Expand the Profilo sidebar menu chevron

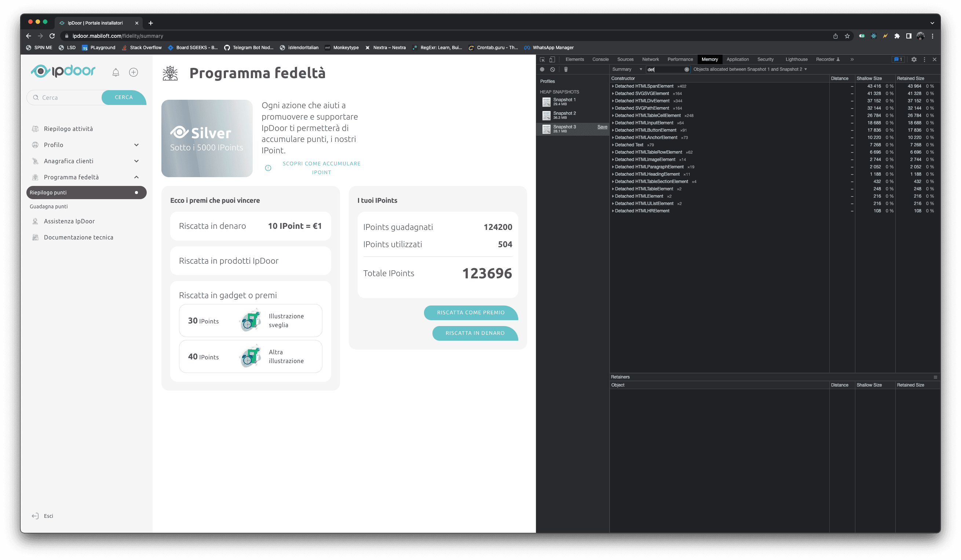[136, 145]
